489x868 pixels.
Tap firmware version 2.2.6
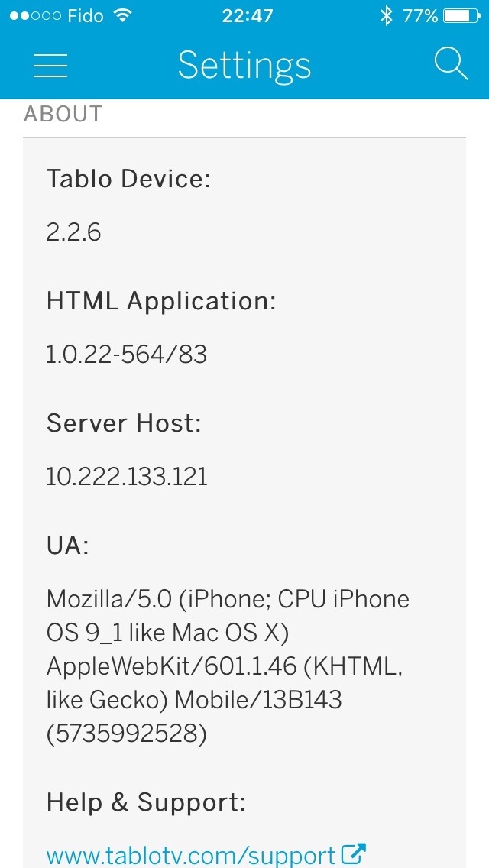73,232
